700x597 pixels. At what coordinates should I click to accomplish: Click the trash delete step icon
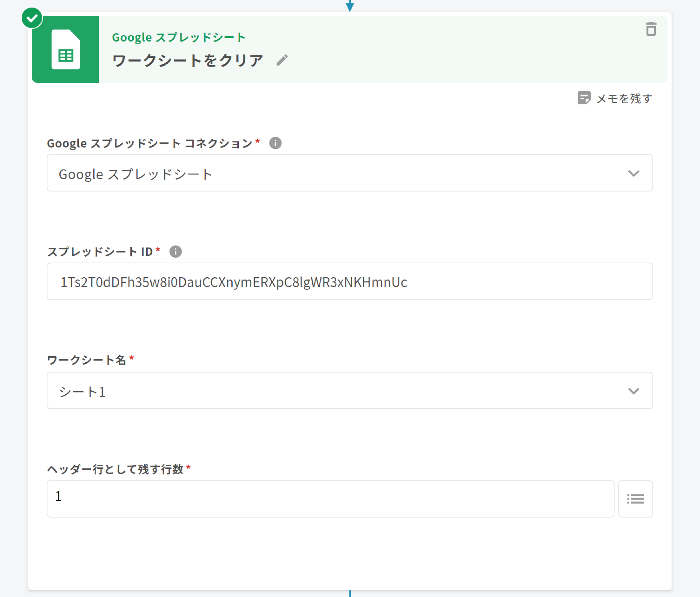pos(651,29)
